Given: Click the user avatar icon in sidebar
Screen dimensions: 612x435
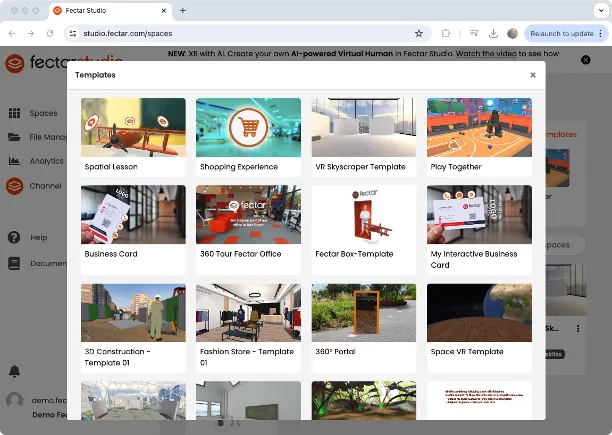Looking at the screenshot, I should tap(14, 400).
